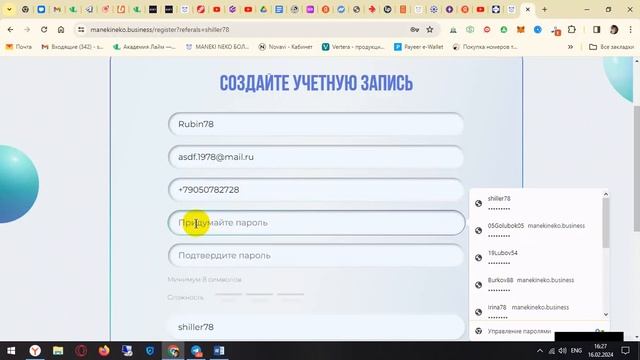Switch to the Google Docs tab
Screen dimensions: 640x360
point(279,9)
